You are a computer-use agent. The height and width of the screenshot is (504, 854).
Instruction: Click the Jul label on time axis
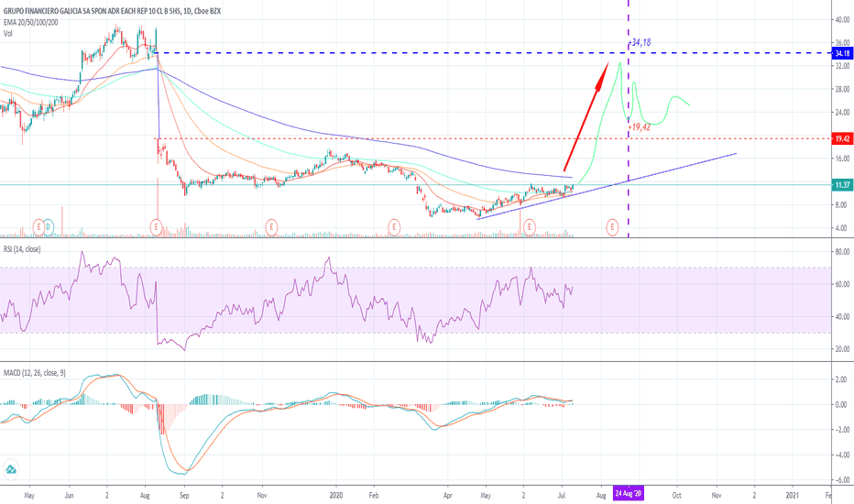[562, 495]
